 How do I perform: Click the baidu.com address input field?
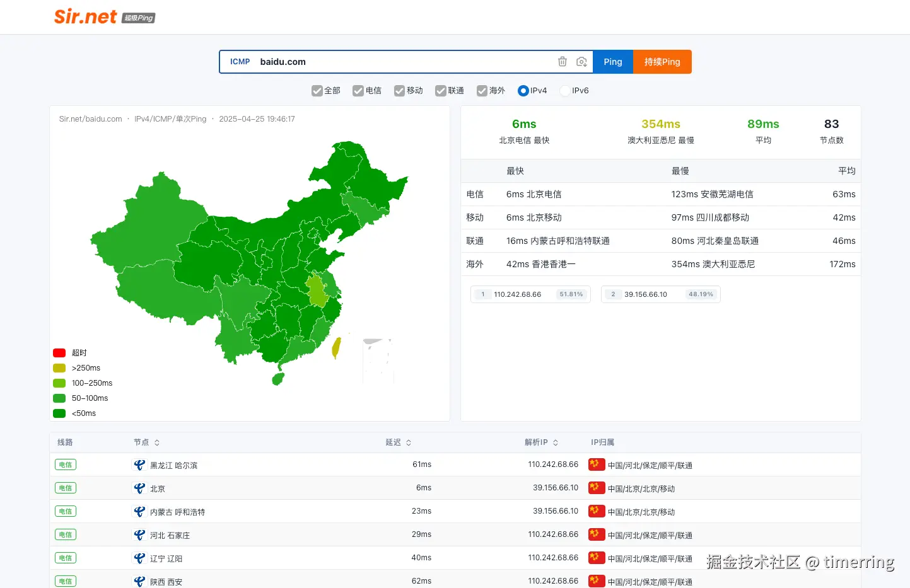coord(404,62)
